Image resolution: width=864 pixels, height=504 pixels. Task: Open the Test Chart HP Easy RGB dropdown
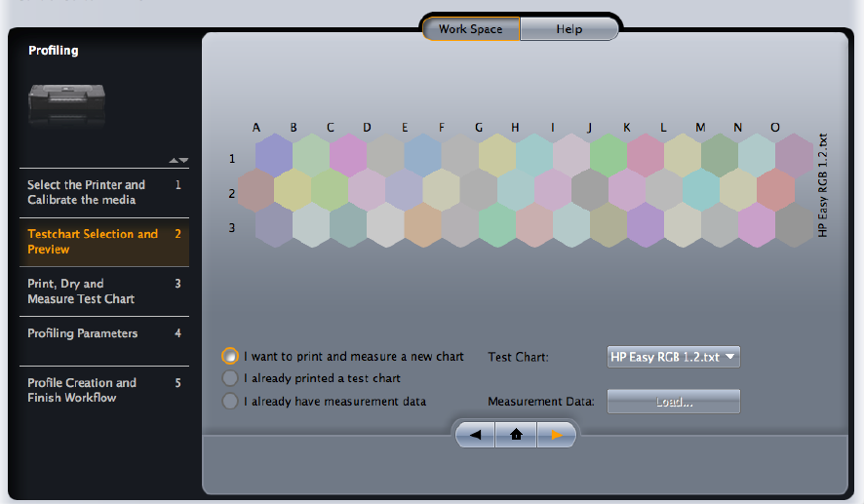point(673,357)
